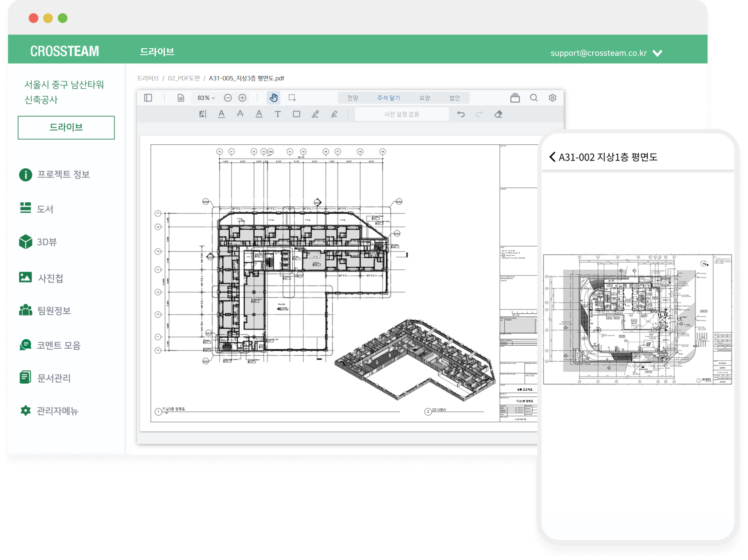
Task: Open 도서 in sidebar
Action: pyautogui.click(x=37, y=209)
